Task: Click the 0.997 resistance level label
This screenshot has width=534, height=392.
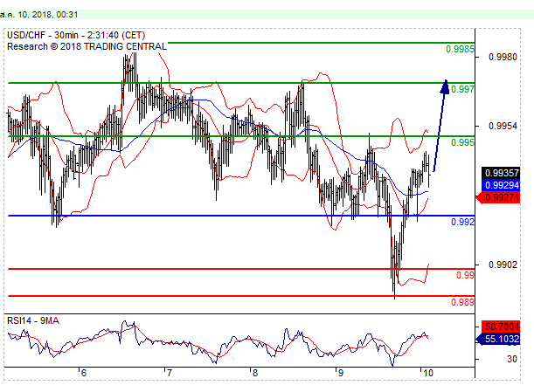Action: pyautogui.click(x=462, y=89)
